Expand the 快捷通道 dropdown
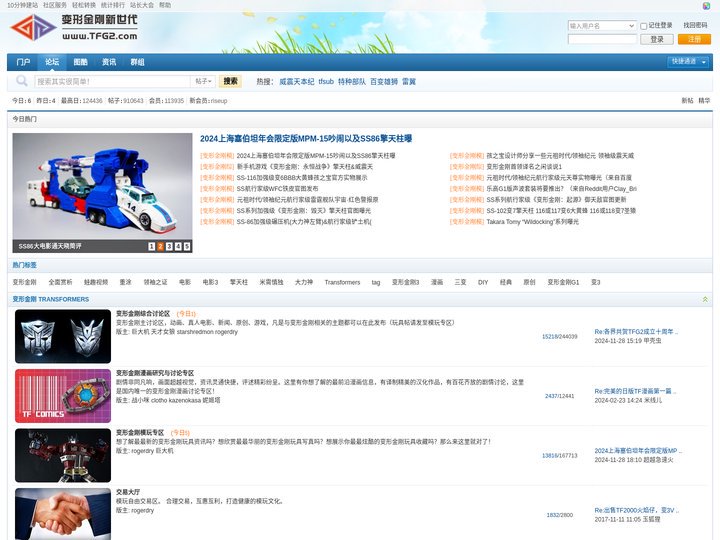 687,62
